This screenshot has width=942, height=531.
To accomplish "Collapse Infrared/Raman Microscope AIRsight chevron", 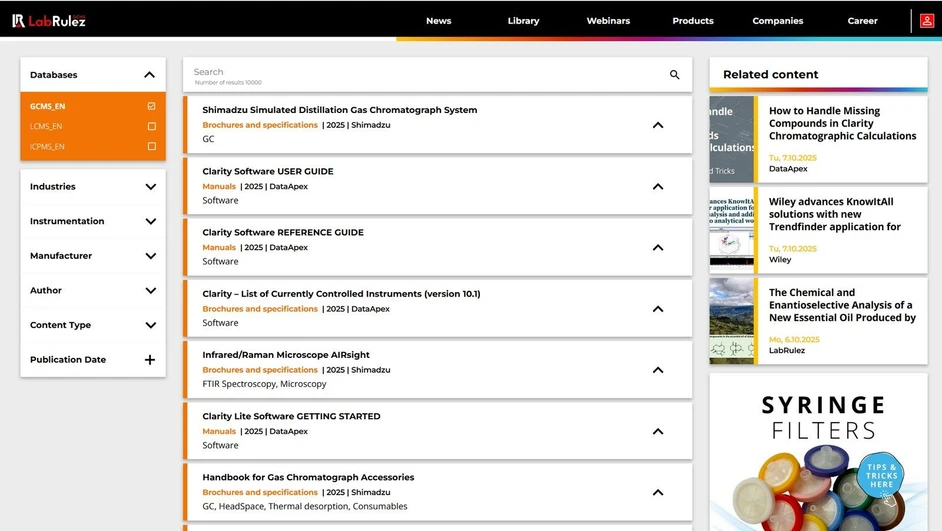I will click(x=657, y=370).
